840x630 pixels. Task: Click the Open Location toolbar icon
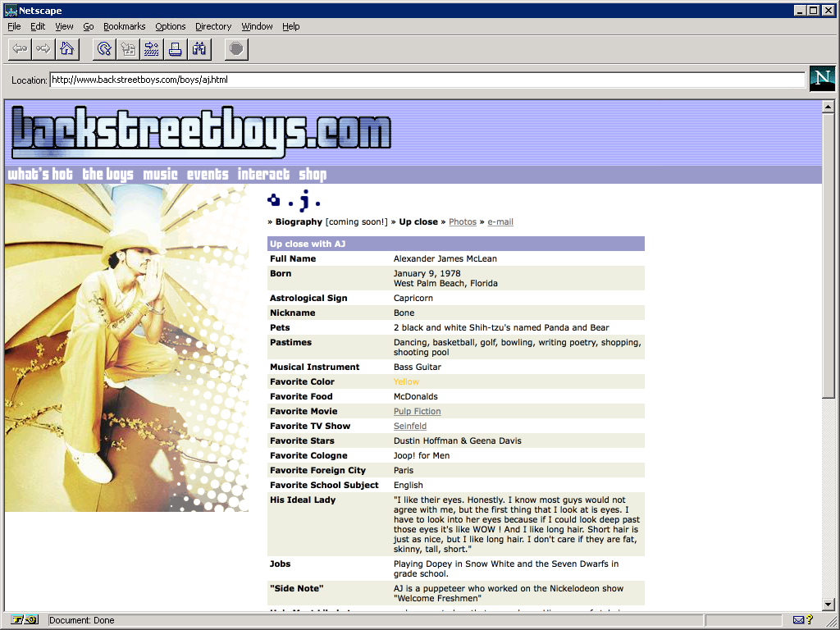click(152, 49)
